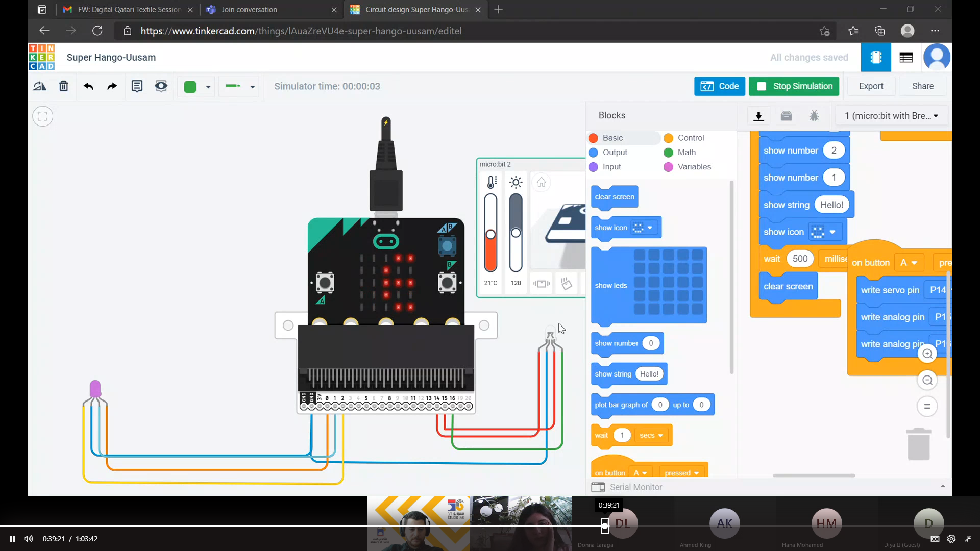
Task: Pick the green wire color swatch
Action: coord(190,87)
